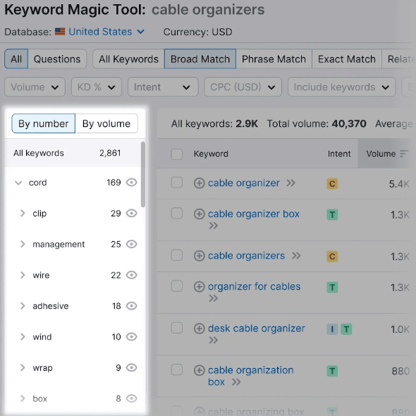Toggle eye icon for box group
Viewport: 416px width, 416px height.
pyautogui.click(x=132, y=398)
